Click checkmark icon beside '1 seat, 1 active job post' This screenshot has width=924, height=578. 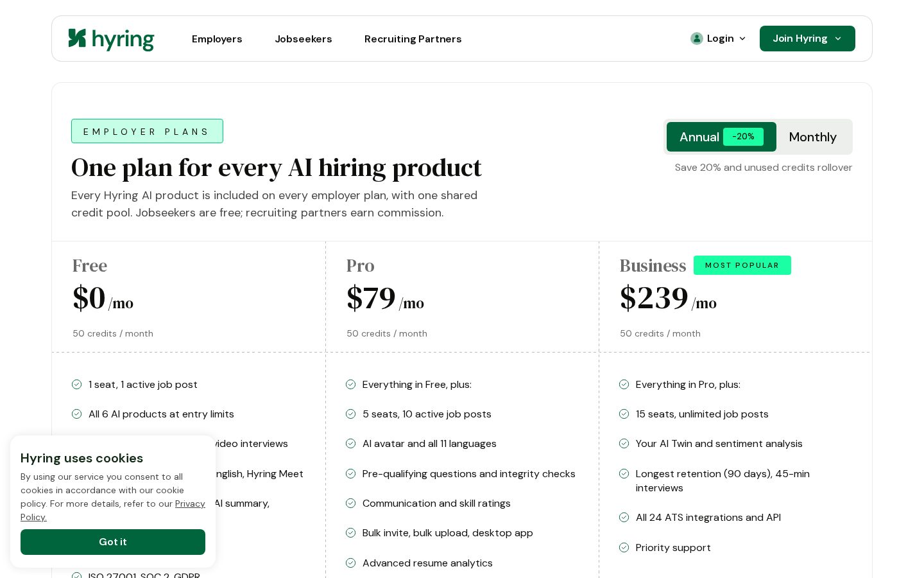tap(77, 385)
